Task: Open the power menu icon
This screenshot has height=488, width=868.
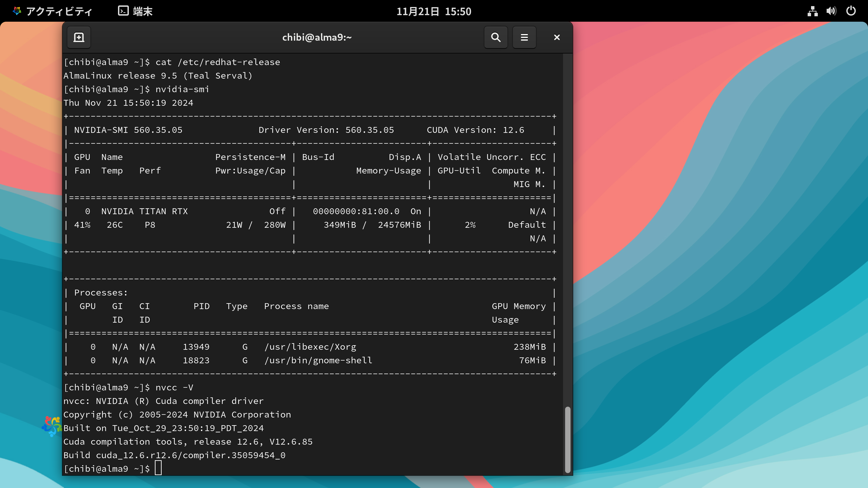Action: point(851,12)
